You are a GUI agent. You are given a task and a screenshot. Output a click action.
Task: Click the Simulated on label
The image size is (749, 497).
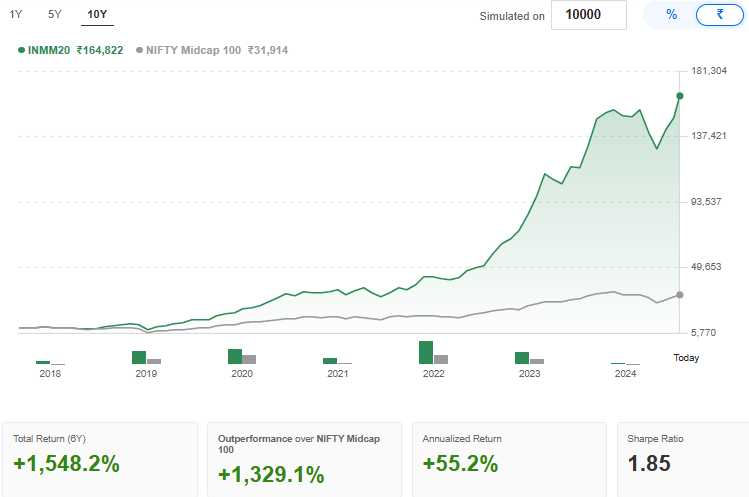click(x=512, y=16)
